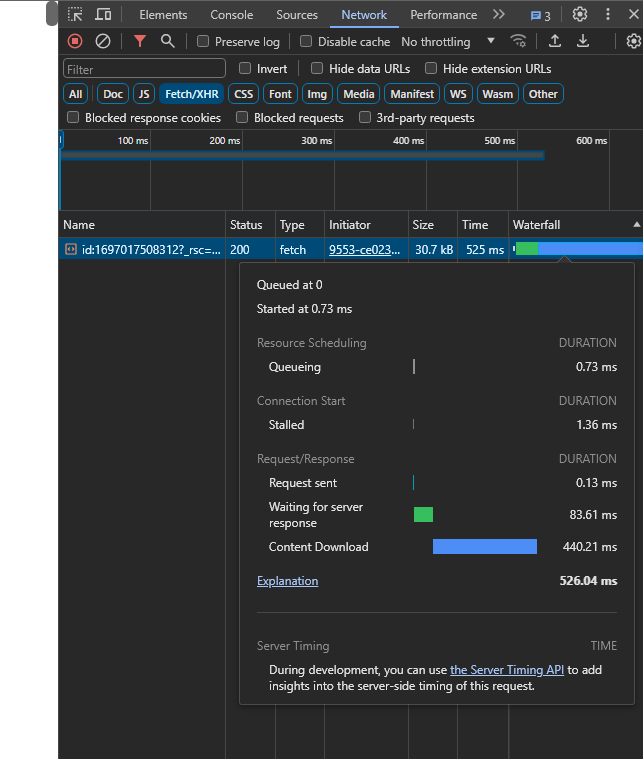The height and width of the screenshot is (759, 643).
Task: Click the inspect element picker icon
Action: tap(75, 15)
